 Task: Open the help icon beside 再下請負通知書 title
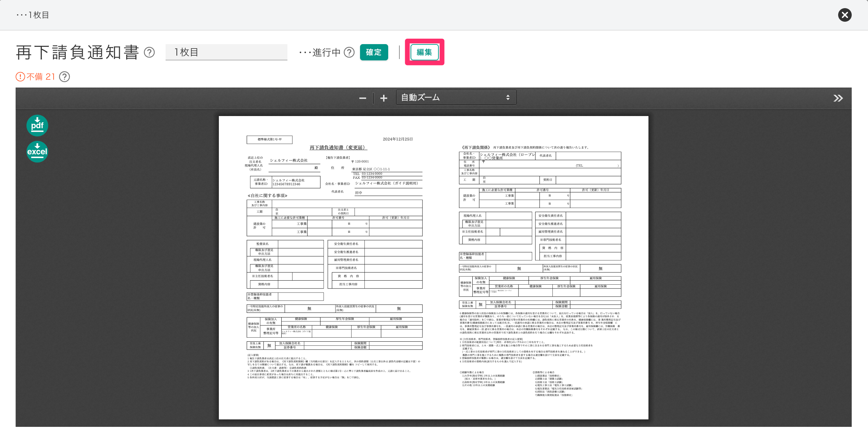coord(149,52)
